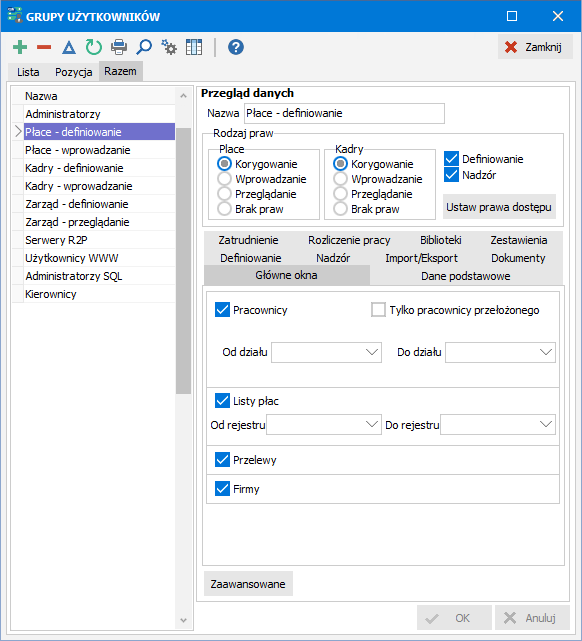
Task: Click the blue triangle edit icon
Action: pyautogui.click(x=69, y=47)
